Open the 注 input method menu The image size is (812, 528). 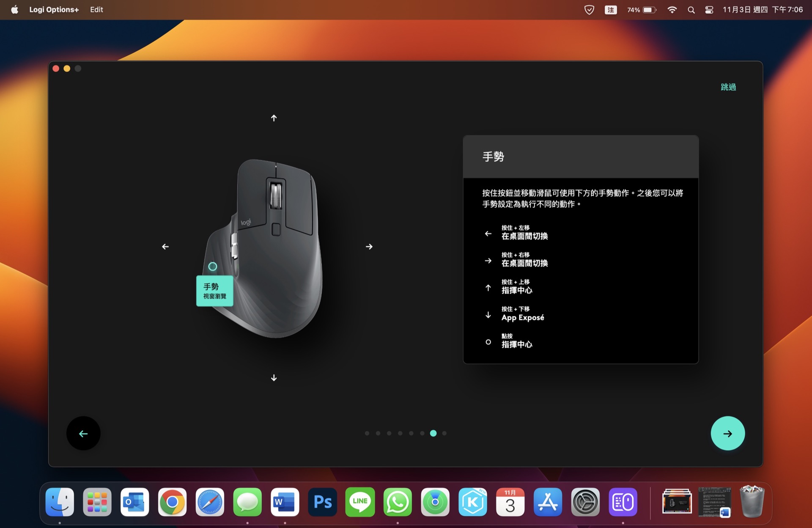pyautogui.click(x=611, y=10)
